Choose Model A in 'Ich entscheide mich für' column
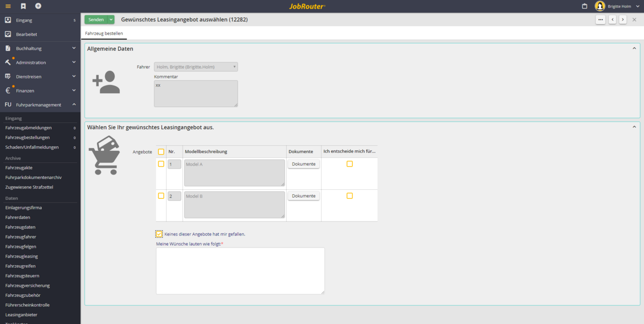 pos(350,164)
